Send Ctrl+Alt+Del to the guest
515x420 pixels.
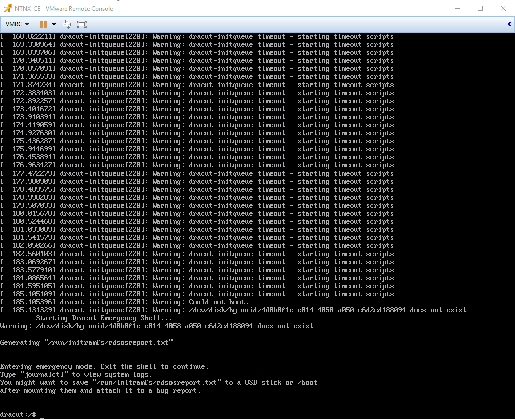point(67,24)
